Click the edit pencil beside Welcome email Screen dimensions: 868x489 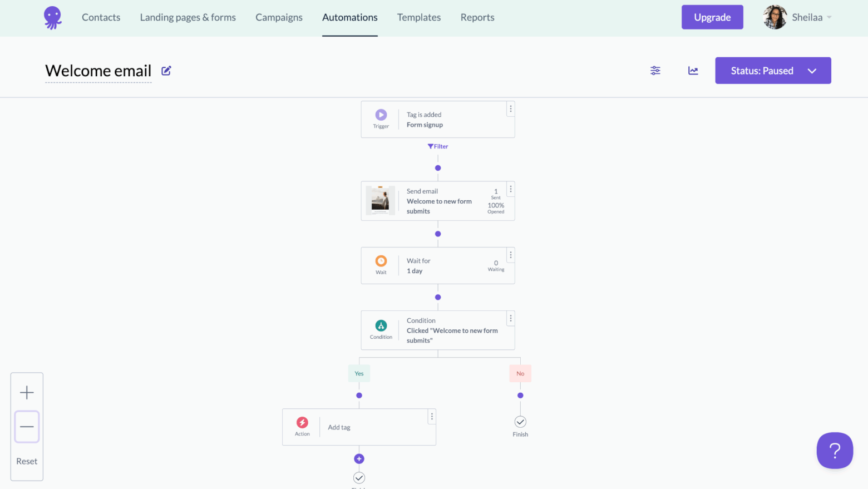pyautogui.click(x=166, y=70)
